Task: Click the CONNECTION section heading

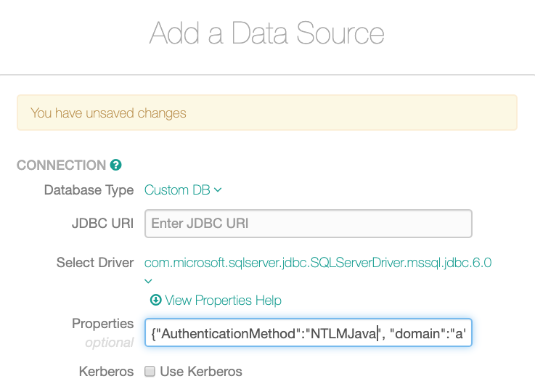Action: point(62,165)
